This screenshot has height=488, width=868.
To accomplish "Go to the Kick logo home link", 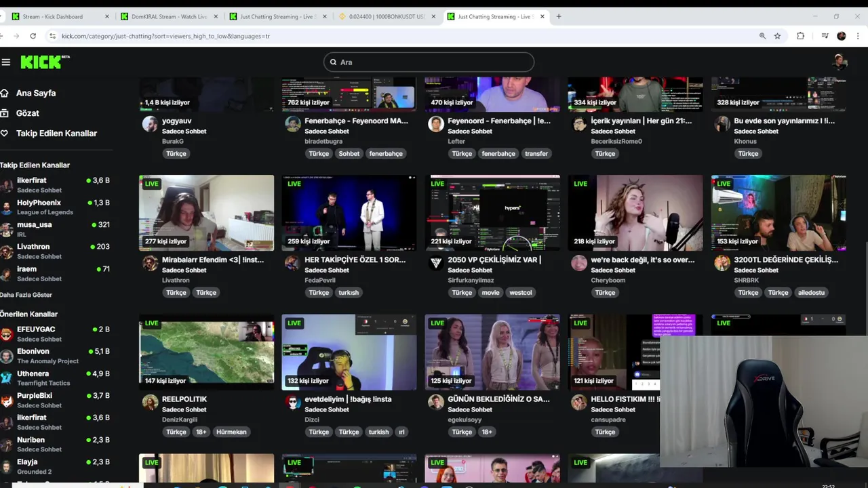I will point(45,62).
